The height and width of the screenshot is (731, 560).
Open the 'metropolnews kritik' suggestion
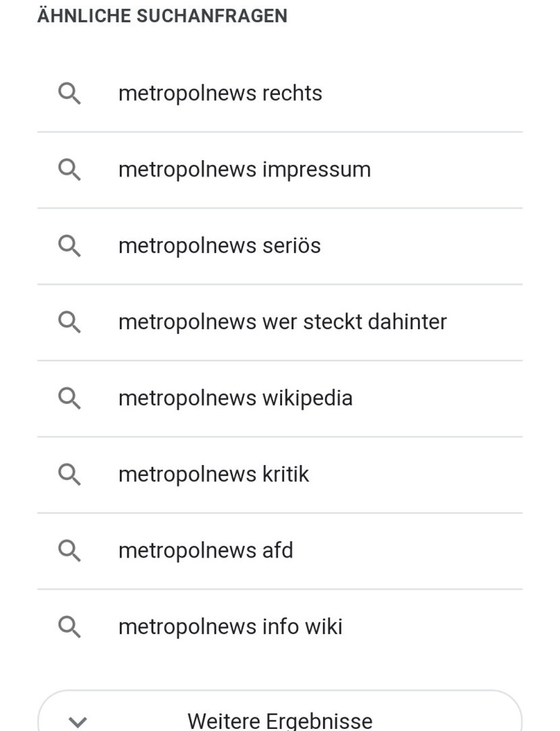coord(214,474)
